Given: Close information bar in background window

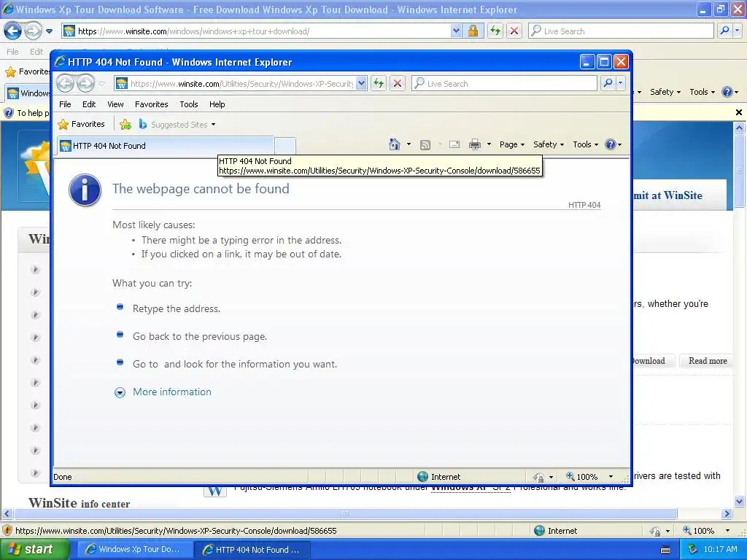Looking at the screenshot, I should [739, 112].
